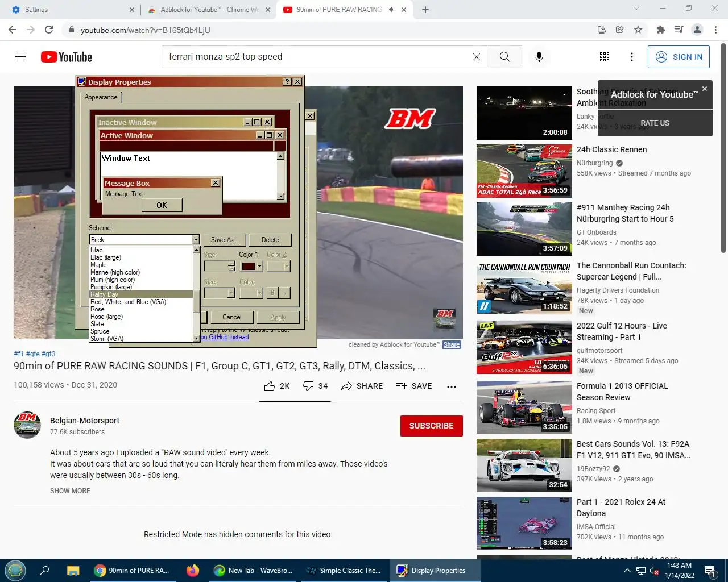Pick Rose (large) scheme
Viewport: 728px width, 582px height.
point(141,317)
